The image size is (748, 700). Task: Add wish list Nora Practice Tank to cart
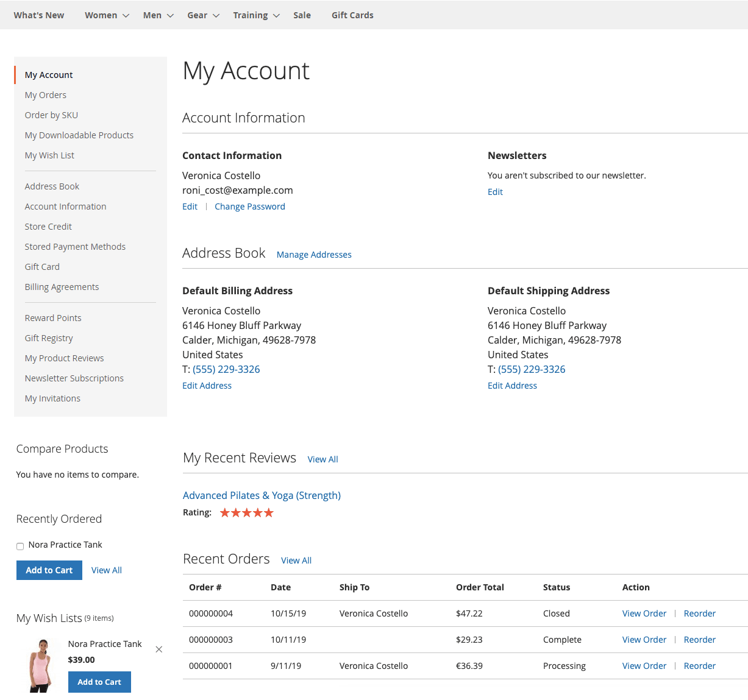(99, 682)
